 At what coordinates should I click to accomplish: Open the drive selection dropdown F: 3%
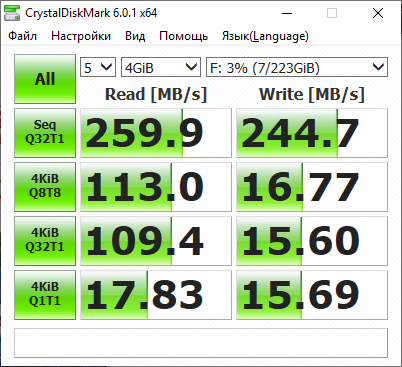pyautogui.click(x=297, y=67)
